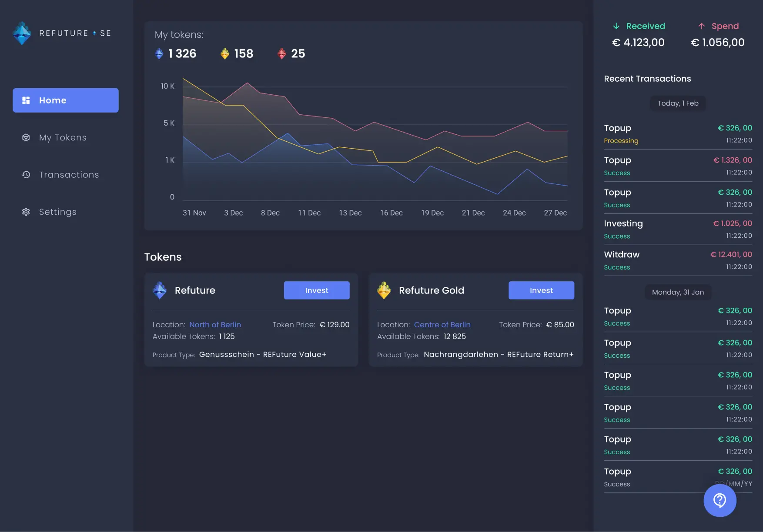Image resolution: width=763 pixels, height=532 pixels.
Task: Switch to the My Tokens section
Action: 62,137
